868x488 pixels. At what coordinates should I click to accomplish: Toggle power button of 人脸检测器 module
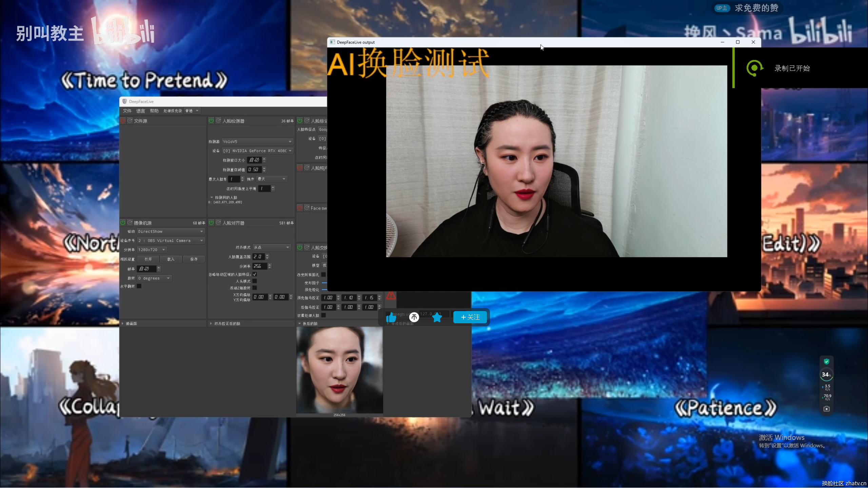pos(211,121)
